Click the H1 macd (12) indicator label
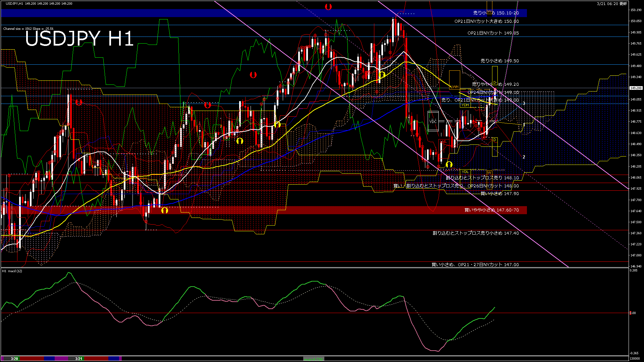644x362 pixels. (12, 271)
